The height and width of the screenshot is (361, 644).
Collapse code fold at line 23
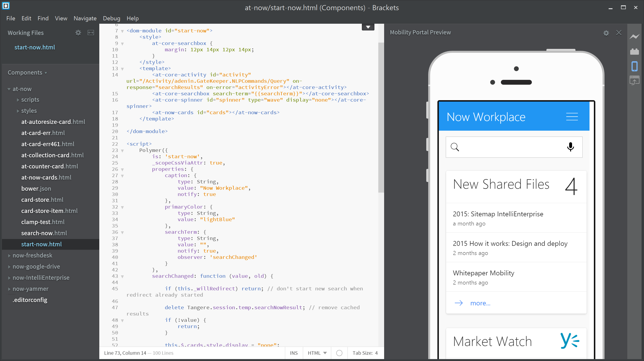pos(122,151)
